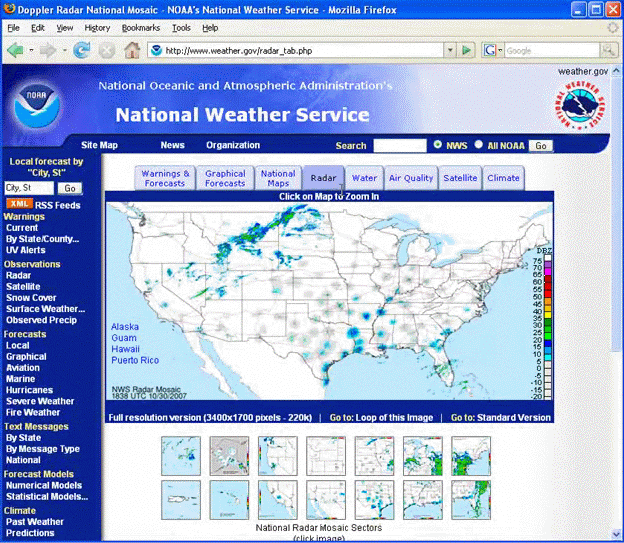The image size is (624, 543).
Task: Open Puerto Rico radar link
Action: click(x=135, y=360)
